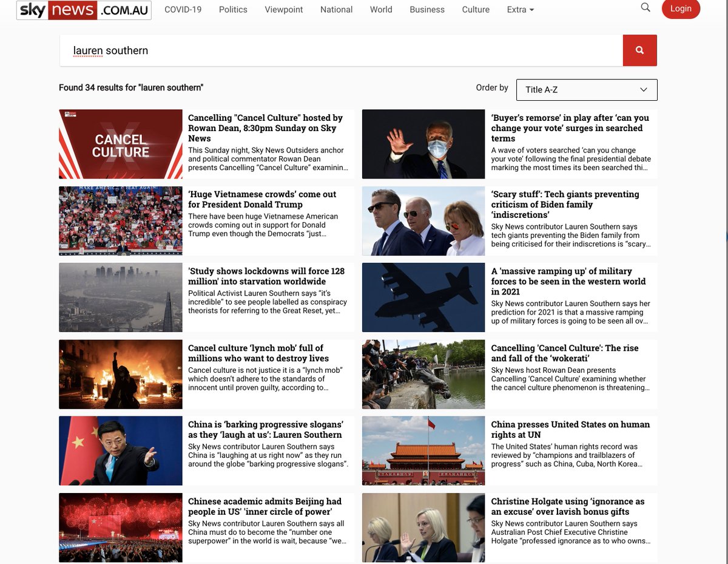Screen dimensions: 728x564
Task: Open thumbnail of masked man waving
Action: click(x=423, y=144)
